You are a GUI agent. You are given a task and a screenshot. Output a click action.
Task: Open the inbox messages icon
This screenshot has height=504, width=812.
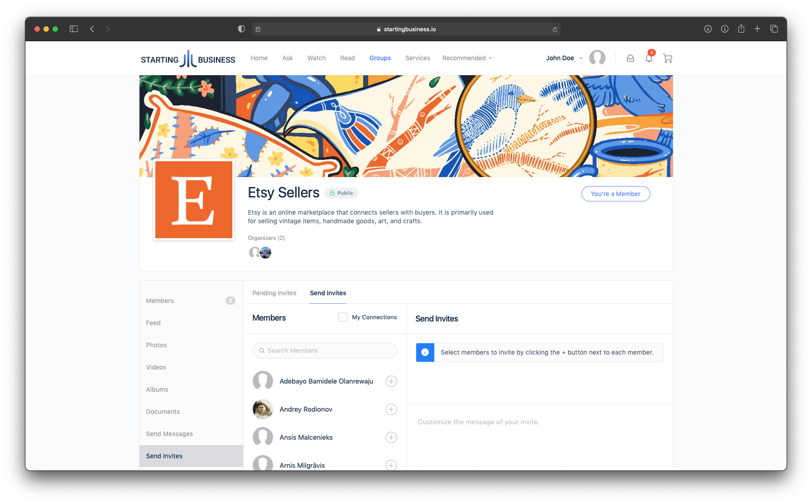[x=630, y=58]
